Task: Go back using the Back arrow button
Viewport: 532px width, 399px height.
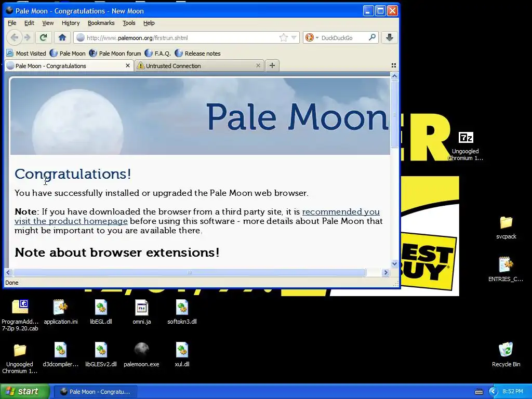Action: 14,37
